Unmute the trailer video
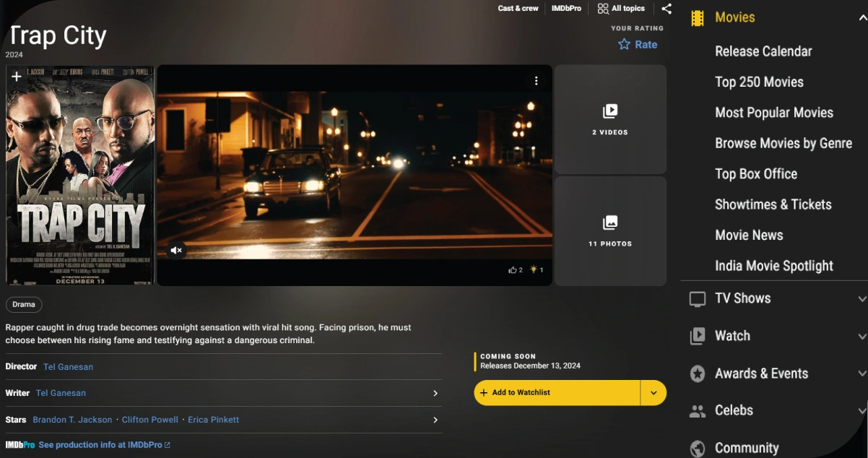868x458 pixels. tap(176, 251)
